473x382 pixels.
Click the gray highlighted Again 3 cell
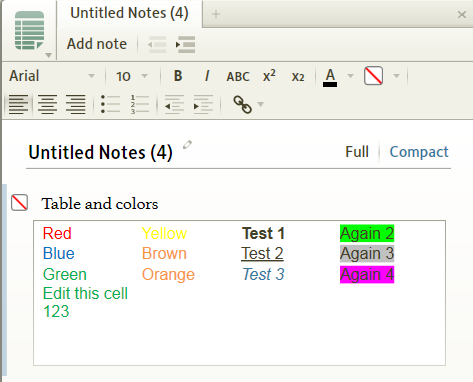[x=367, y=254]
